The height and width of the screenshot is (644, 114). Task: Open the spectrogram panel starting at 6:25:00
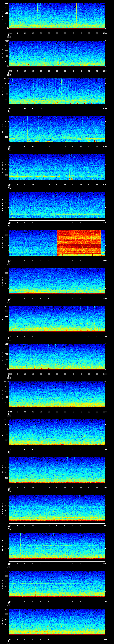[x=57, y=432]
